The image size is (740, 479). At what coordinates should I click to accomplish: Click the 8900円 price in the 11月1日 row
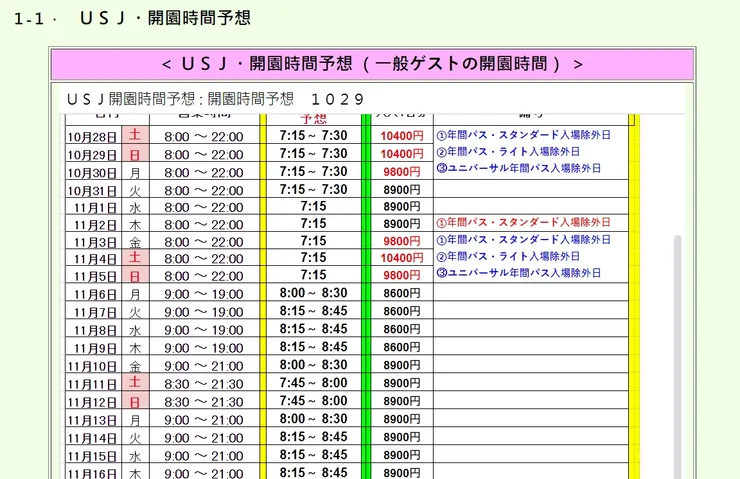(x=402, y=207)
